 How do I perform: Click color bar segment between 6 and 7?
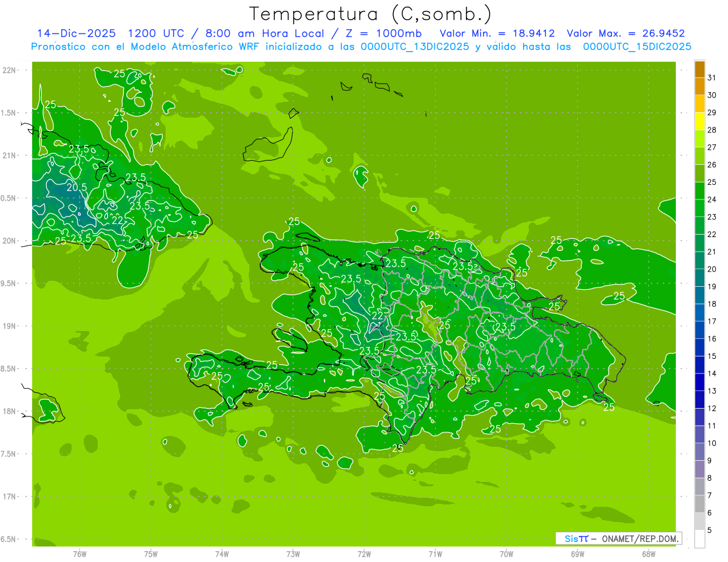[x=699, y=504]
